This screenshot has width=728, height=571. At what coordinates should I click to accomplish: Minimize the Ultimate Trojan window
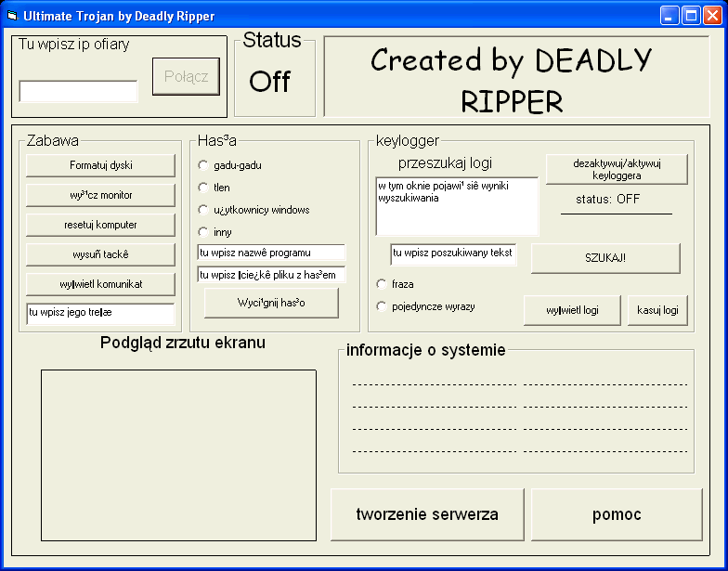coord(669,16)
